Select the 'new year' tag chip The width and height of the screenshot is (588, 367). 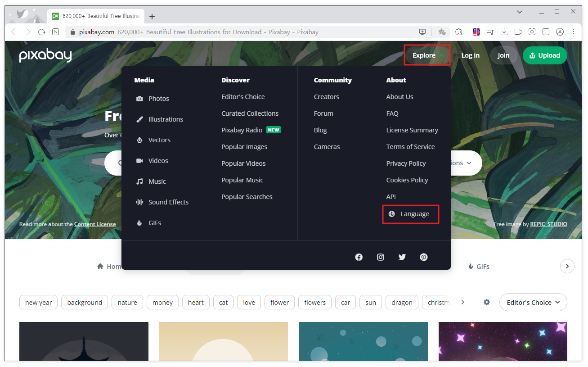click(x=38, y=303)
